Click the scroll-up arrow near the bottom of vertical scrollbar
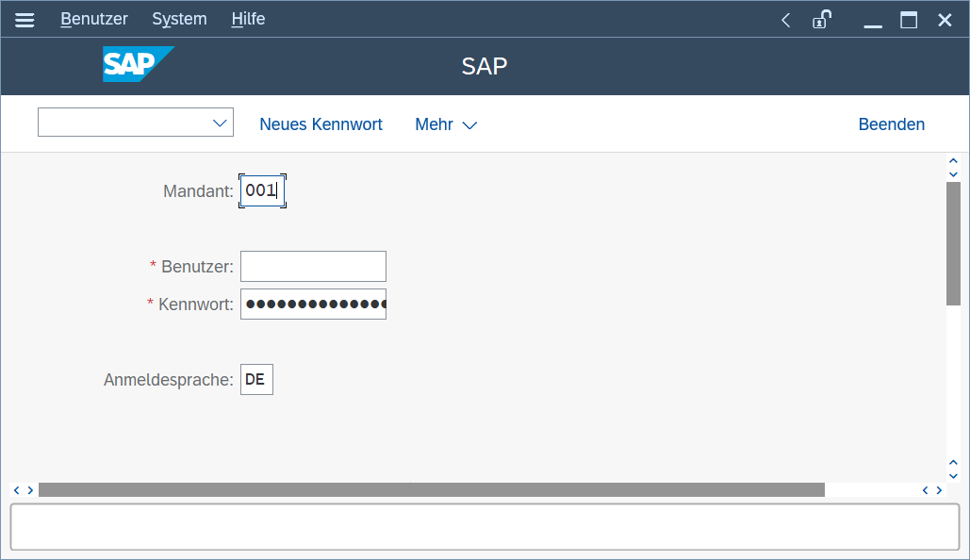This screenshot has height=560, width=970. pos(953,463)
